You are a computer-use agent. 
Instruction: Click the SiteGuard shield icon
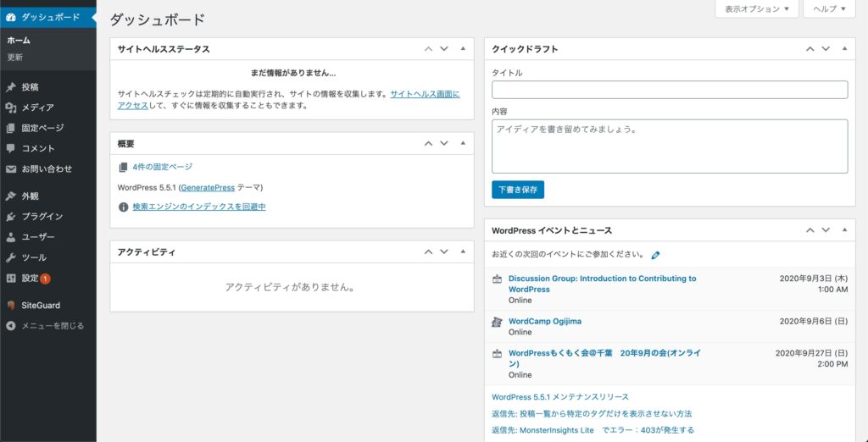pyautogui.click(x=10, y=306)
